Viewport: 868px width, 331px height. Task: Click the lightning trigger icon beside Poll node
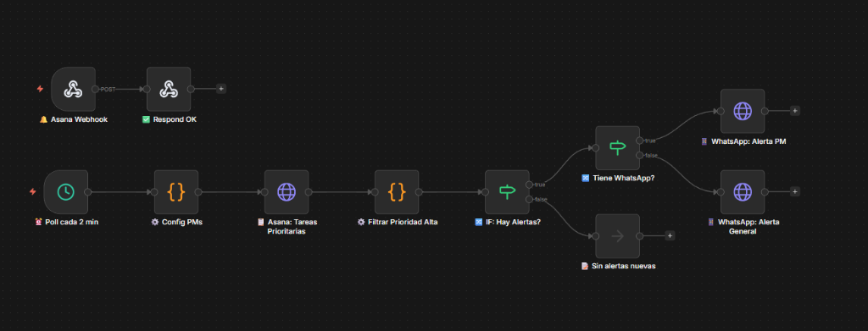[33, 192]
